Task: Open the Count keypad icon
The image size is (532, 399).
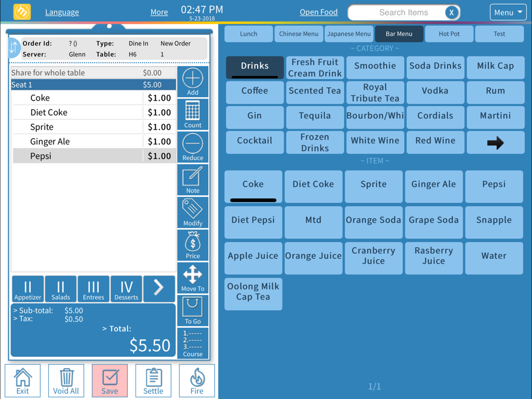Action: pyautogui.click(x=193, y=113)
